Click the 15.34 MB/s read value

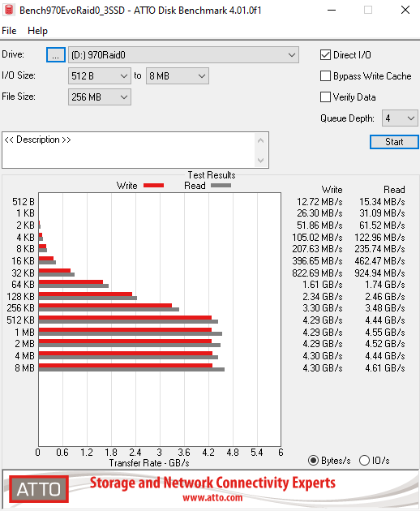tap(382, 202)
